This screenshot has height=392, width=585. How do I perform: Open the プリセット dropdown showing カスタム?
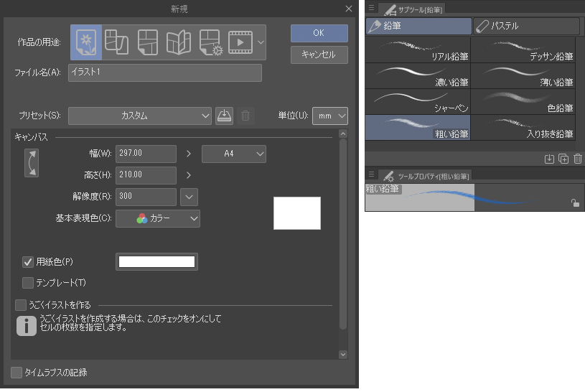click(140, 116)
